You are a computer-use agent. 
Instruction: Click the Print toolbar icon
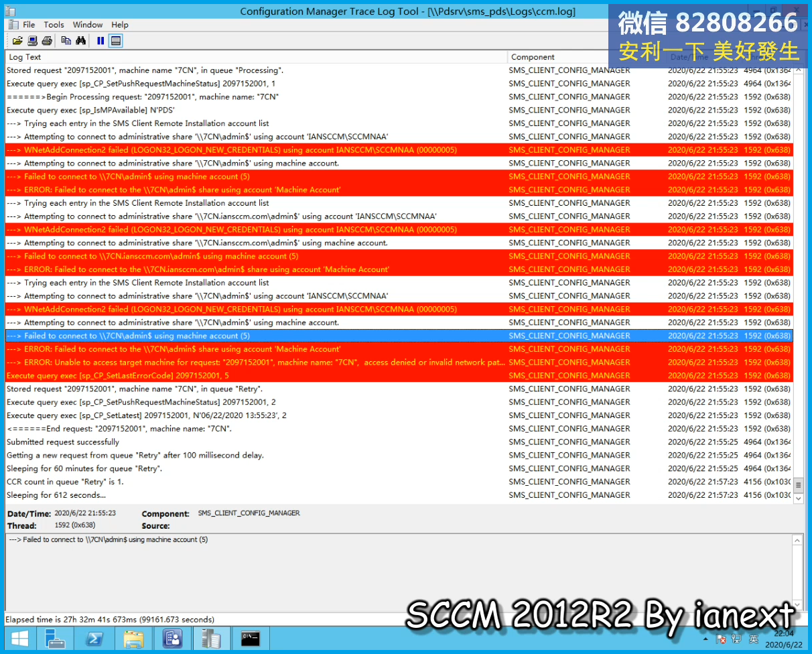click(x=47, y=41)
